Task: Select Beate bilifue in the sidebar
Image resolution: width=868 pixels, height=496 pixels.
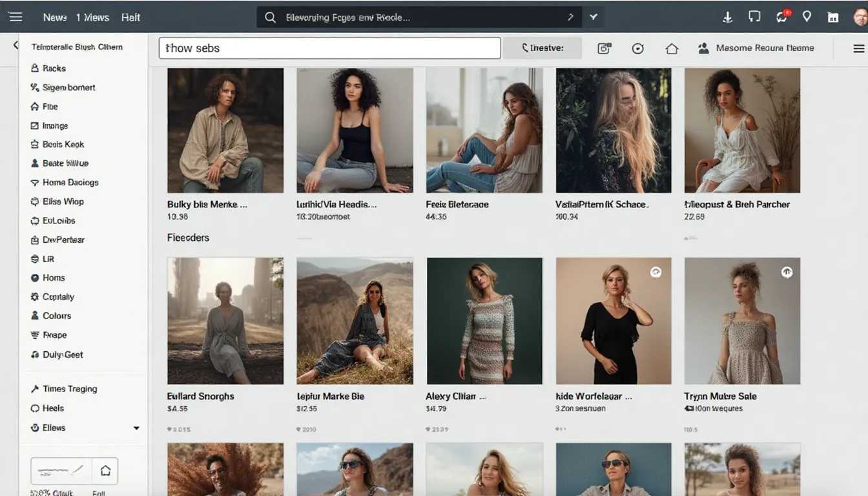Action: pos(59,163)
